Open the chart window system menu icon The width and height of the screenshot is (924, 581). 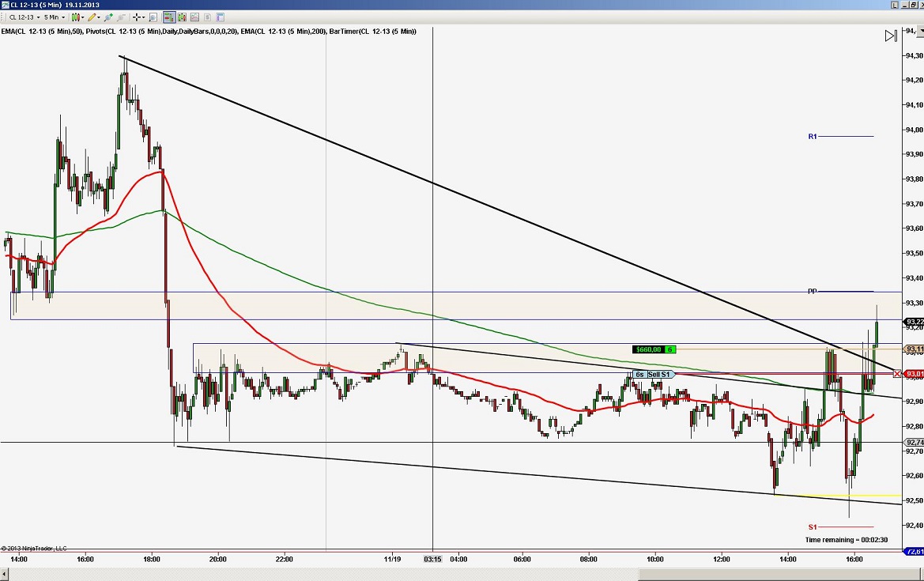point(6,4)
